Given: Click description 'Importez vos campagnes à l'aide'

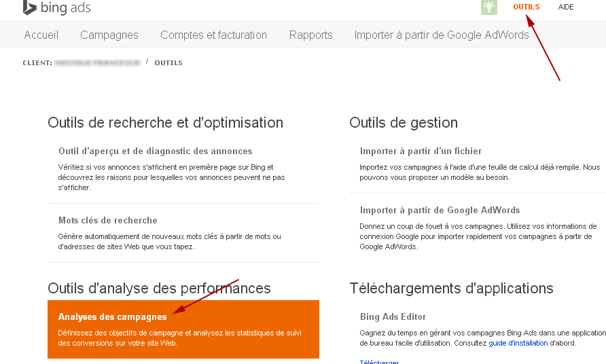Looking at the screenshot, I should (480, 172).
